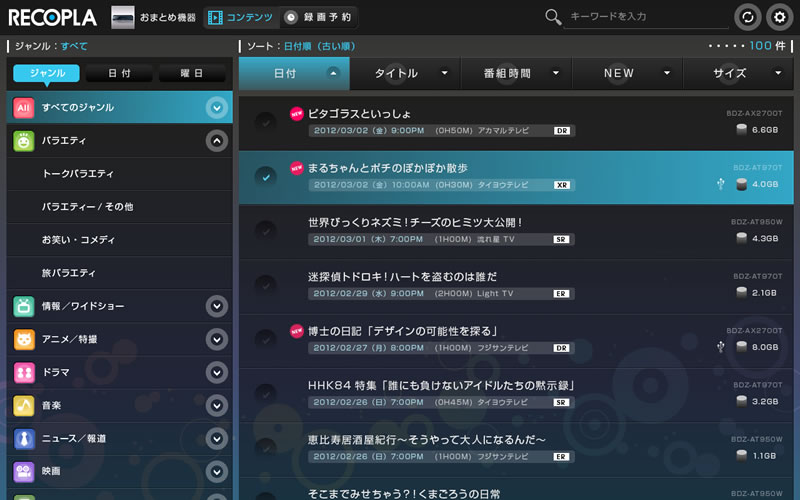Image resolution: width=800 pixels, height=500 pixels.
Task: Select お笑い・コメディ subgenre
Action: [120, 240]
